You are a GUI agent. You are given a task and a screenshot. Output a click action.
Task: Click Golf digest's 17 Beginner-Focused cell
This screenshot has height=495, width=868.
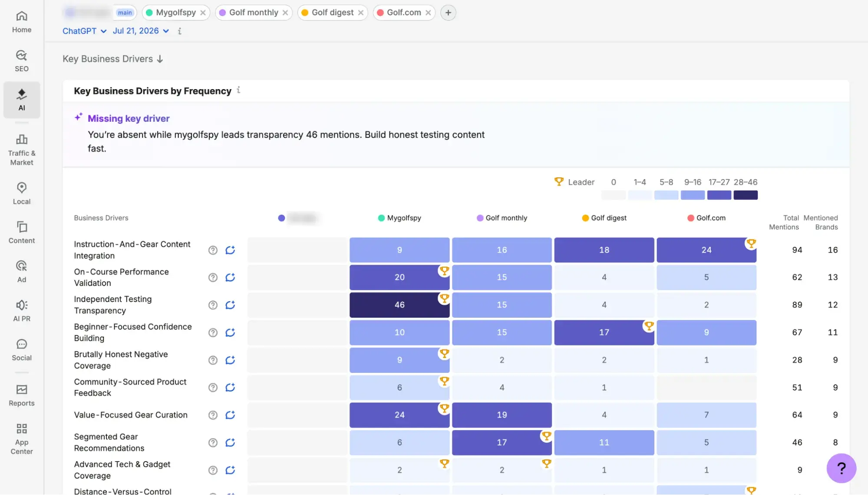click(604, 332)
